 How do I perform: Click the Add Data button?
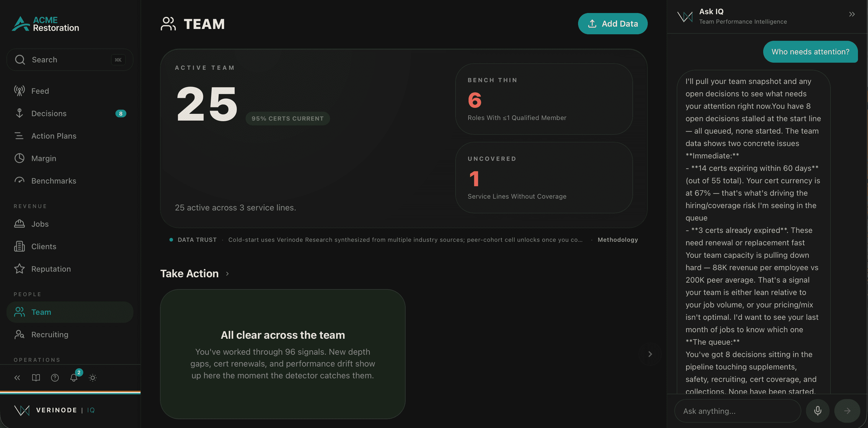point(613,24)
